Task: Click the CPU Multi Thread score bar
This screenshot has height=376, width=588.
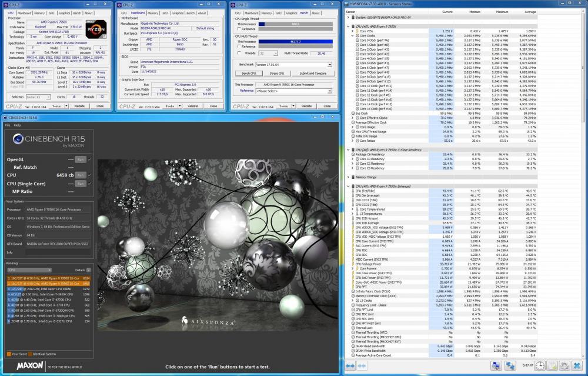Action: pos(296,42)
